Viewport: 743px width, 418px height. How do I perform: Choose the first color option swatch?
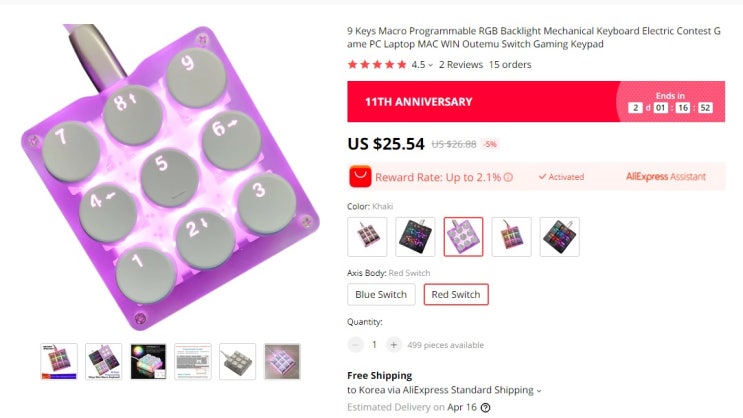click(367, 237)
